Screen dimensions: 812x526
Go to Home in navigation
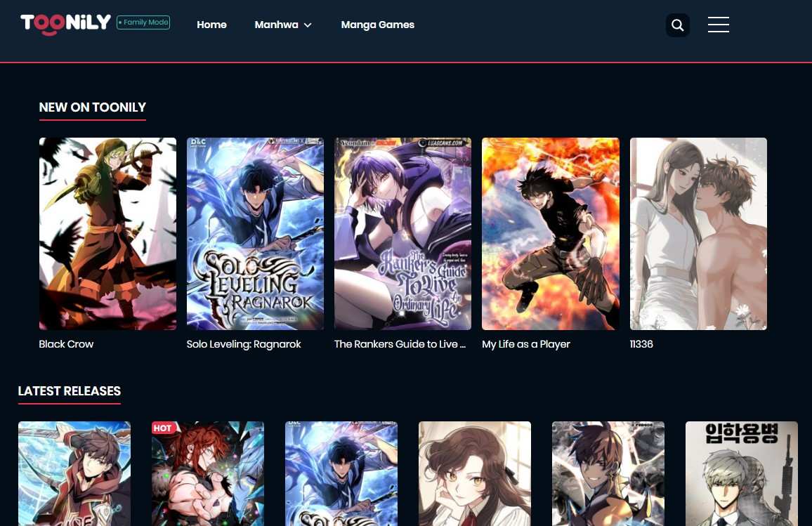pyautogui.click(x=211, y=25)
